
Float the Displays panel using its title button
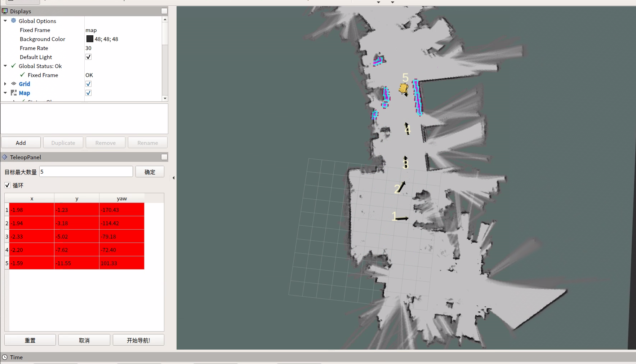(x=164, y=11)
